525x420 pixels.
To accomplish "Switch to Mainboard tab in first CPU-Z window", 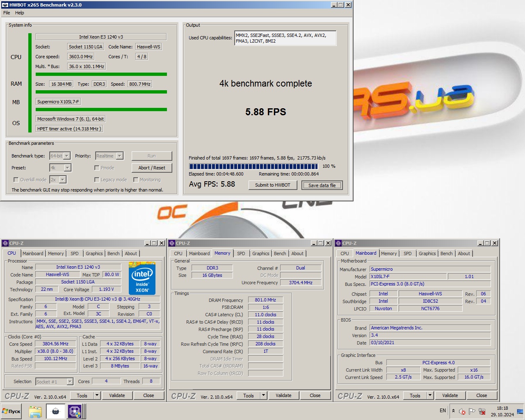I will [x=33, y=253].
